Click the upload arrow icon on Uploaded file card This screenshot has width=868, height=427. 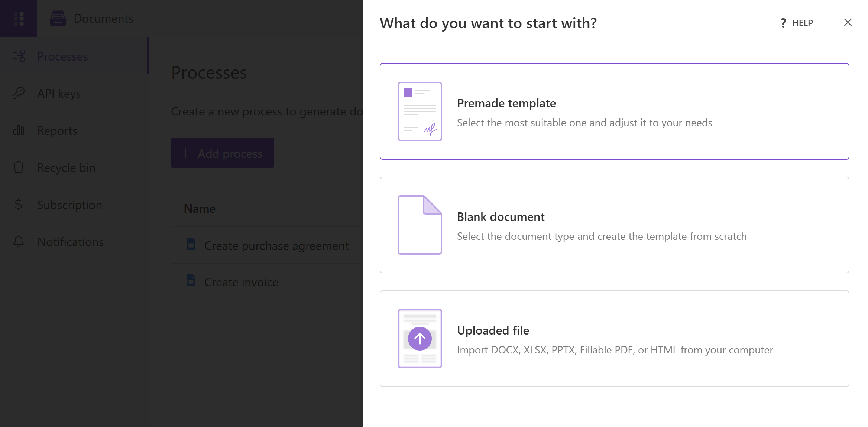[420, 338]
